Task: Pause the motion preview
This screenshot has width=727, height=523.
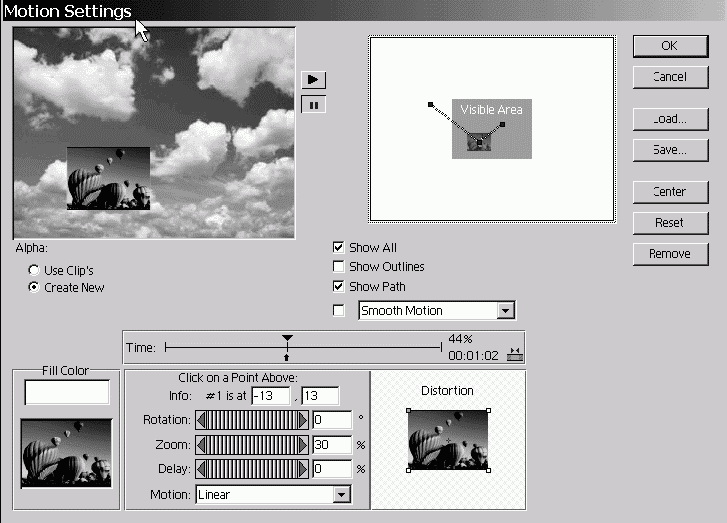Action: (313, 104)
